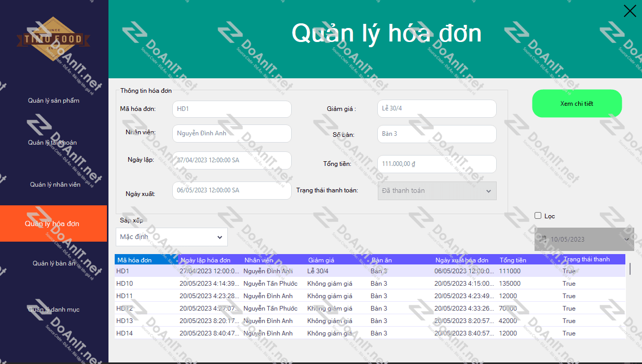642x364 pixels.
Task: Click the Tổng tiền column header
Action: 513,260
